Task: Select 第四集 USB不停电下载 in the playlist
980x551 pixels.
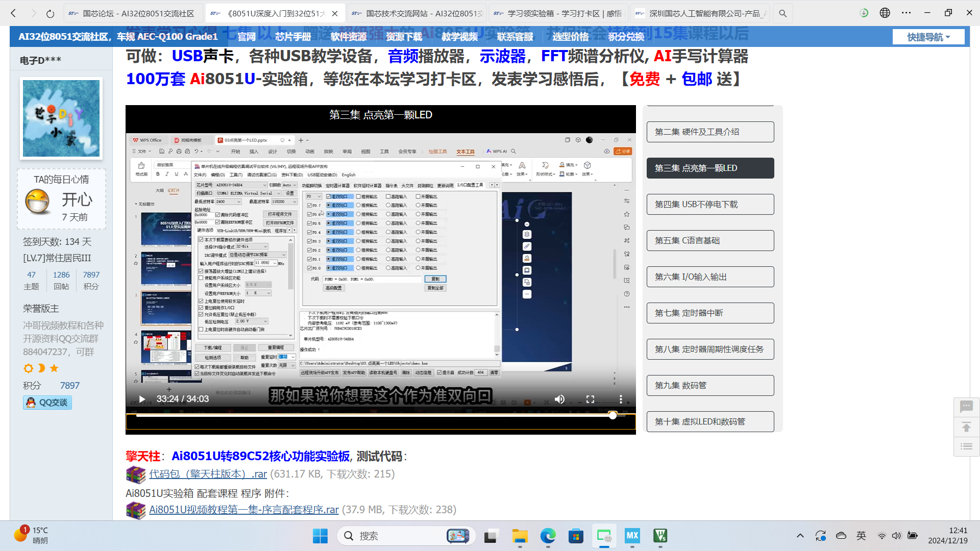Action: click(710, 204)
